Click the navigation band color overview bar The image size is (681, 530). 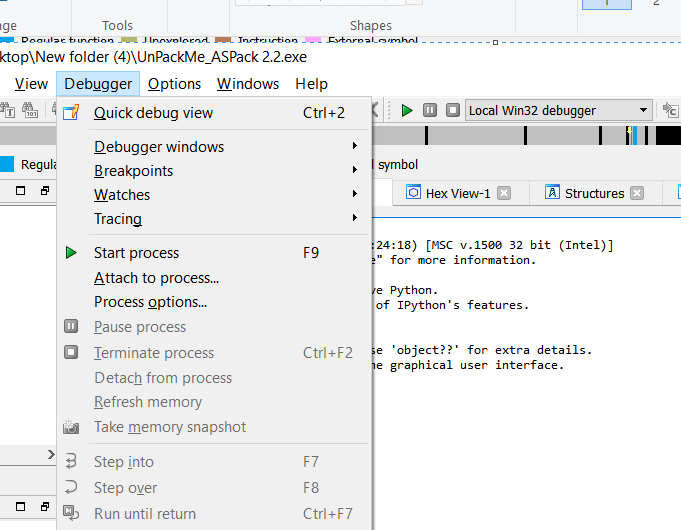tap(520, 137)
